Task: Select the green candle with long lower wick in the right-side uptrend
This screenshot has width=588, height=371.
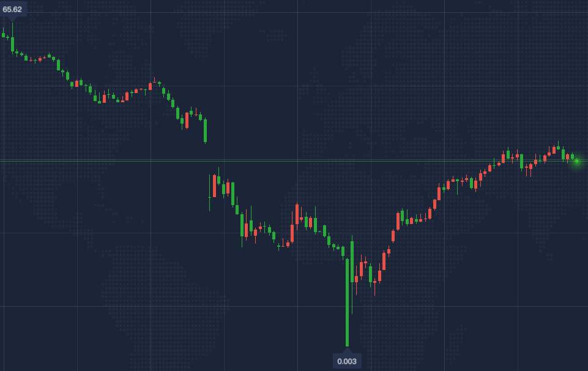Action: coord(457,186)
